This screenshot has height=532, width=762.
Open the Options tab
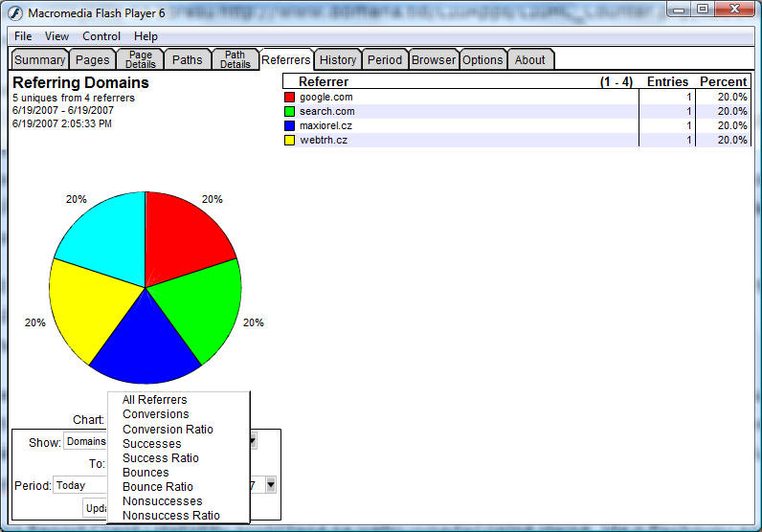[482, 59]
